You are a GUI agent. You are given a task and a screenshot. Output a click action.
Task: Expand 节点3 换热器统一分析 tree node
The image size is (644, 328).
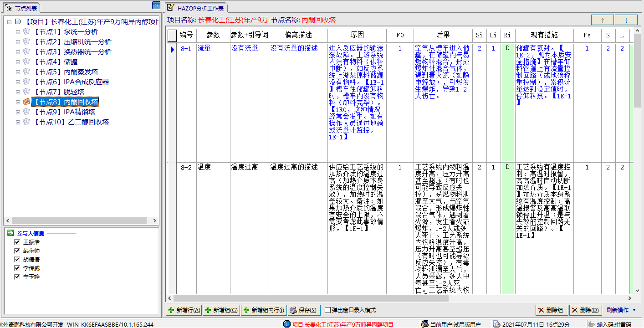tap(18, 52)
